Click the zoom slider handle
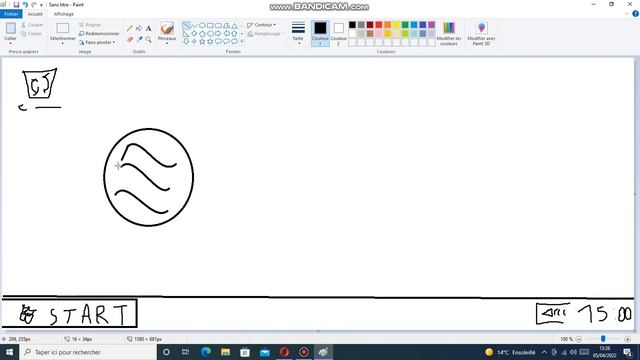640x360 pixels. pyautogui.click(x=603, y=339)
